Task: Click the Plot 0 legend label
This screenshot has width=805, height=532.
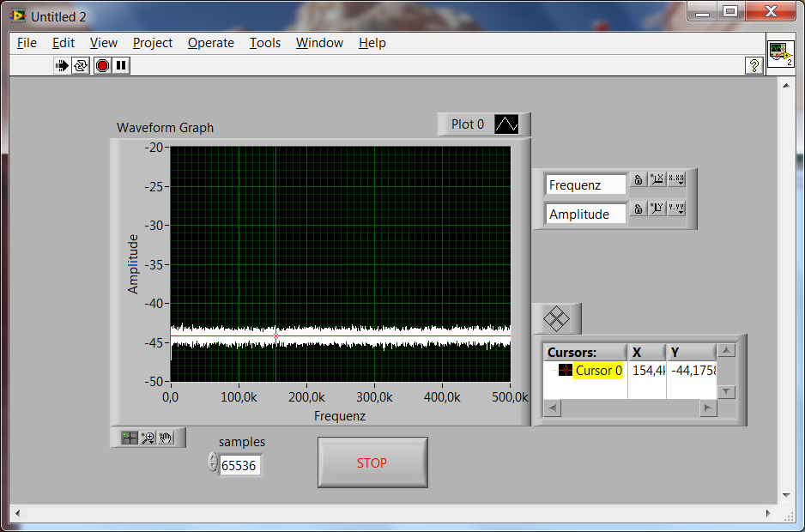Action: [468, 124]
